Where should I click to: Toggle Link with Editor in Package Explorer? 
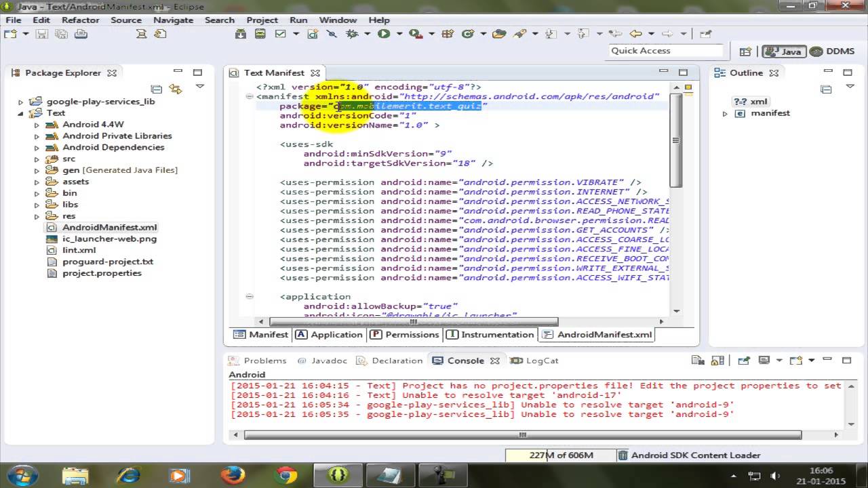pyautogui.click(x=176, y=89)
